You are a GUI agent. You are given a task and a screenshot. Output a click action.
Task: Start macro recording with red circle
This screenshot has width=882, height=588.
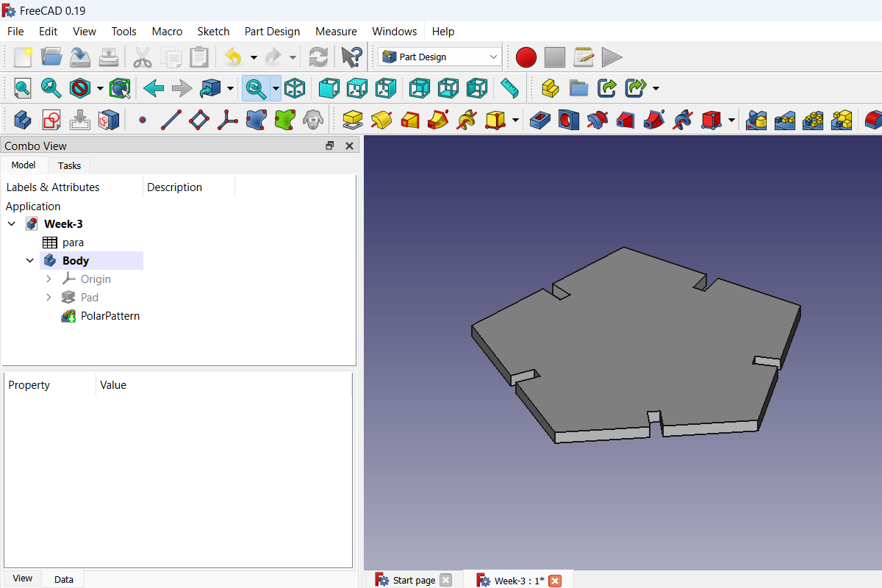point(526,57)
